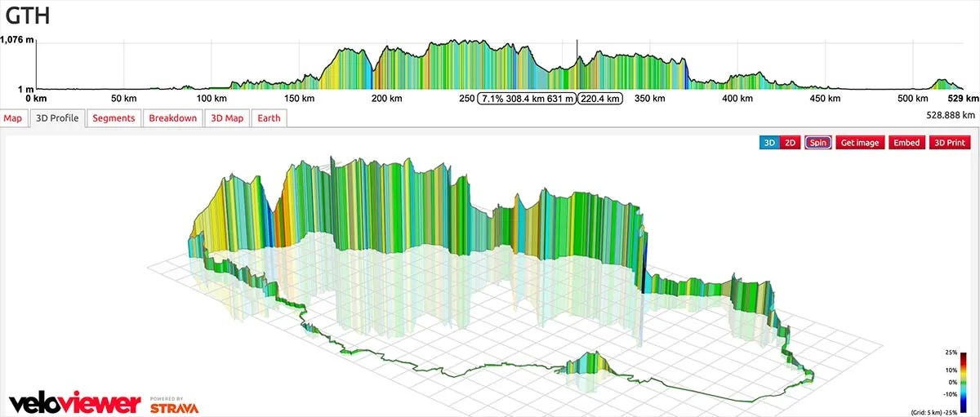
Task: Click the Get image button
Action: 860,142
